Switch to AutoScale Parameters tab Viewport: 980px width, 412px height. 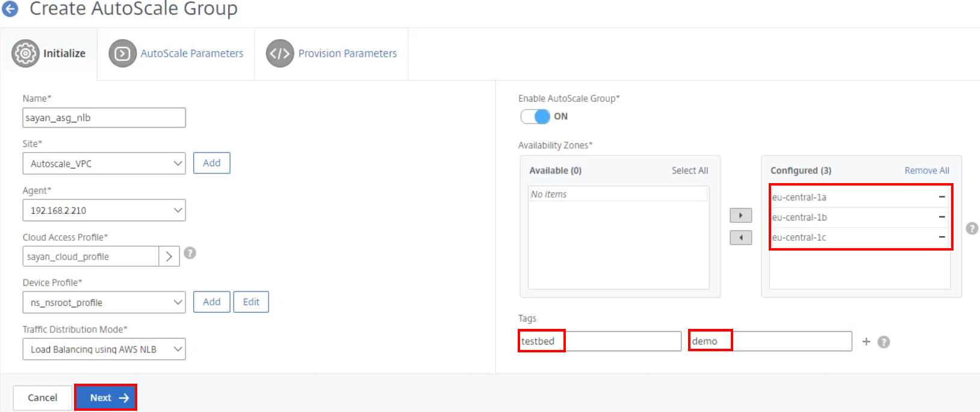tap(176, 54)
